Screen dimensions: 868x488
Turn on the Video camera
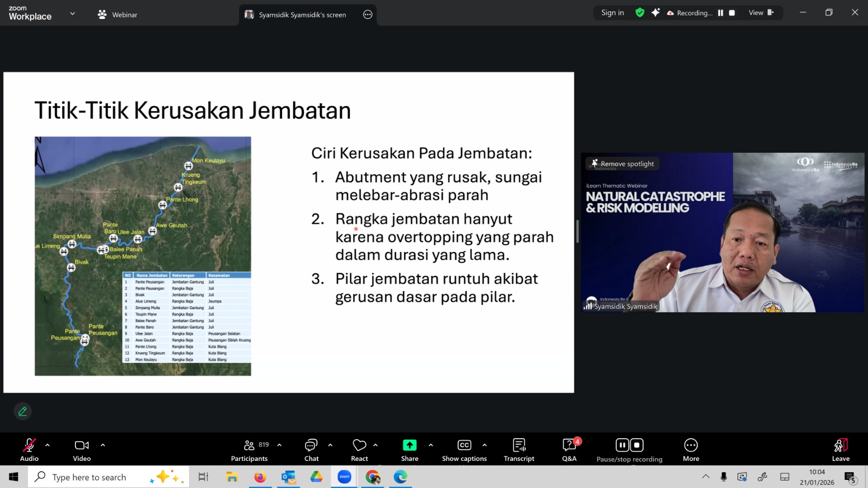[82, 450]
